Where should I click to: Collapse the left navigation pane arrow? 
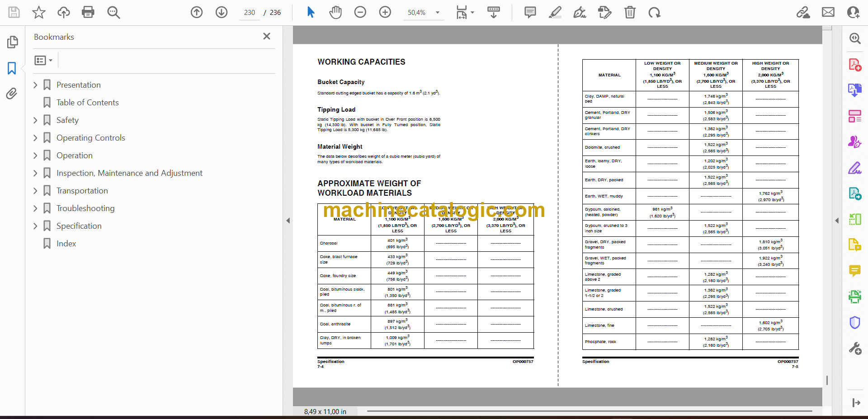click(x=288, y=221)
